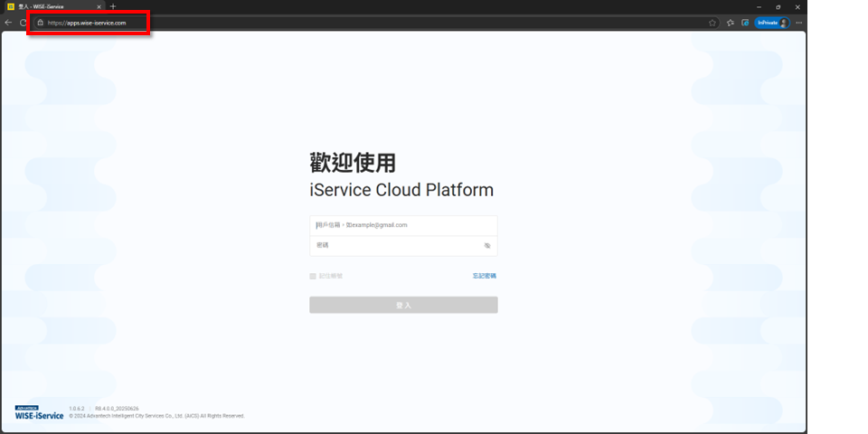
Task: Open the browser collections icon beside favorites
Action: click(x=745, y=23)
